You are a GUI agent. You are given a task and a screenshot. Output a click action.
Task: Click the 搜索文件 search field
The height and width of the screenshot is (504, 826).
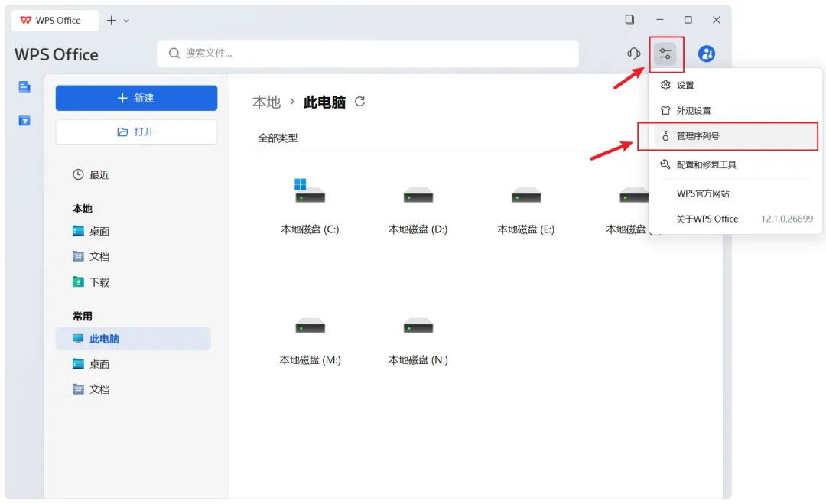pyautogui.click(x=368, y=54)
